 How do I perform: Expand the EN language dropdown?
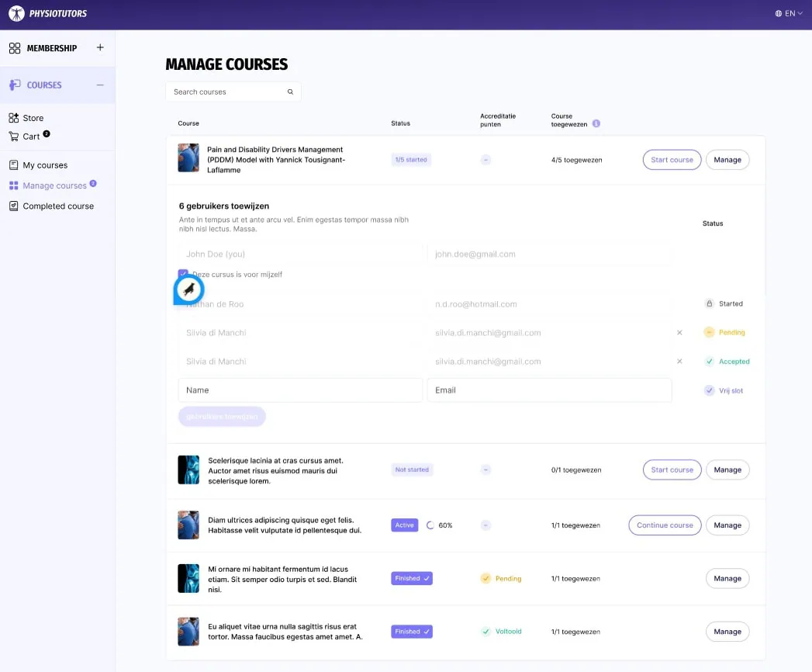click(x=794, y=13)
